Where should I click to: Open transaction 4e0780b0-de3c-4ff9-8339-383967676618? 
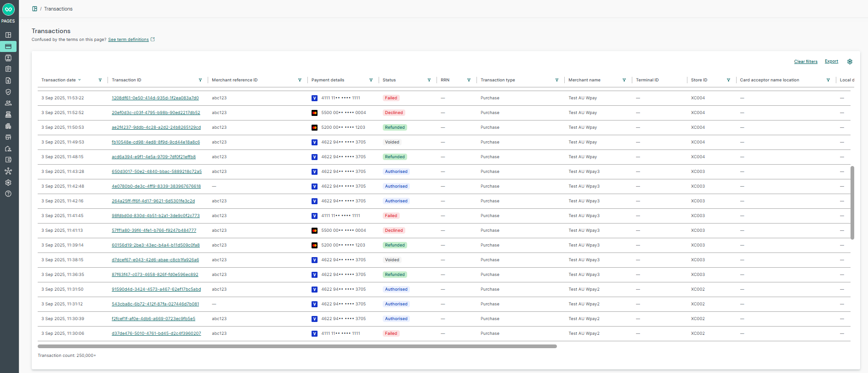click(x=156, y=186)
